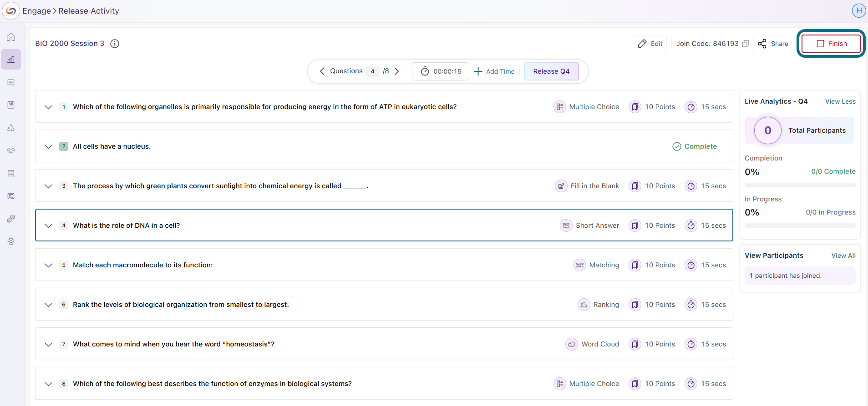This screenshot has width=868, height=406.
Task: Expand question 1 about ATP organelles
Action: 48,107
